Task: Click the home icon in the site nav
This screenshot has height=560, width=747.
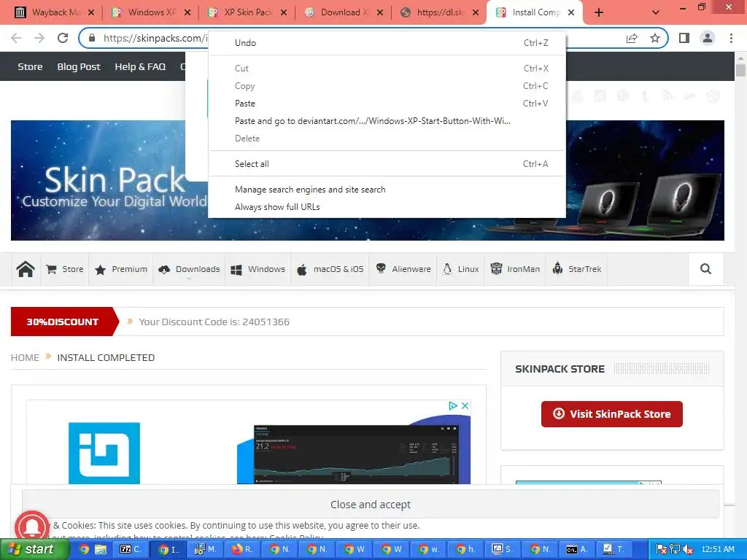Action: [26, 269]
